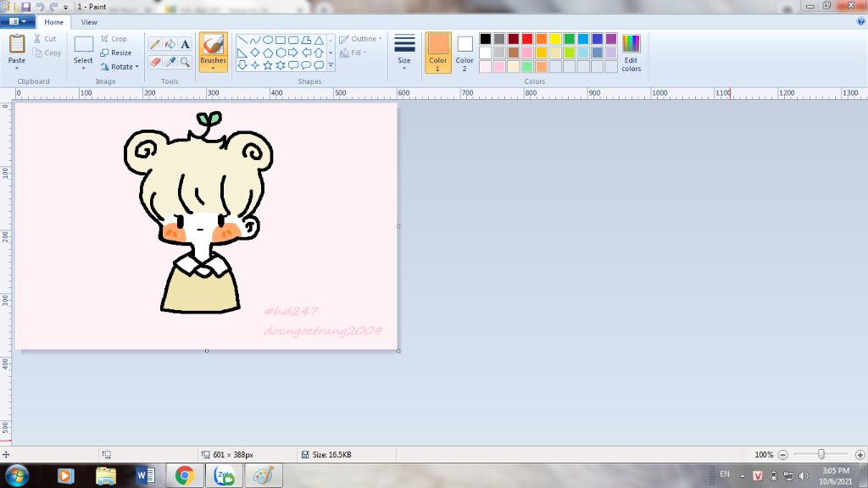Pick the Four-point star shape
868x488 pixels.
[254, 65]
